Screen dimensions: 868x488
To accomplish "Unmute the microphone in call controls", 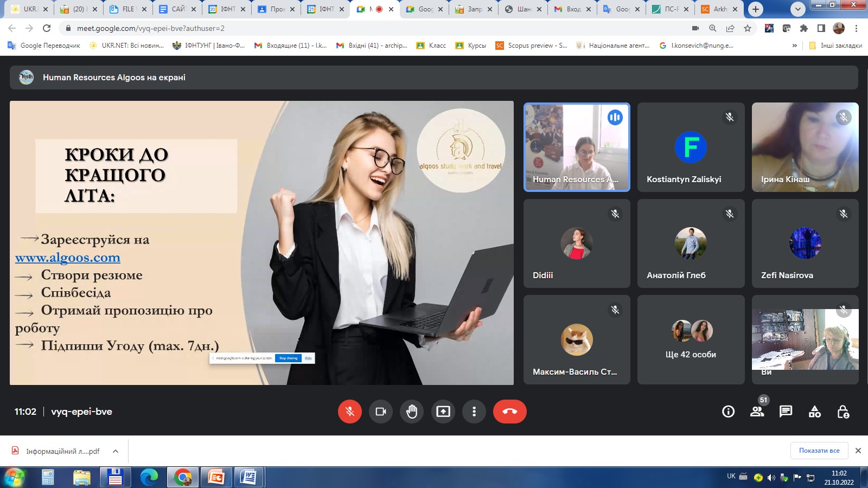I will click(350, 412).
